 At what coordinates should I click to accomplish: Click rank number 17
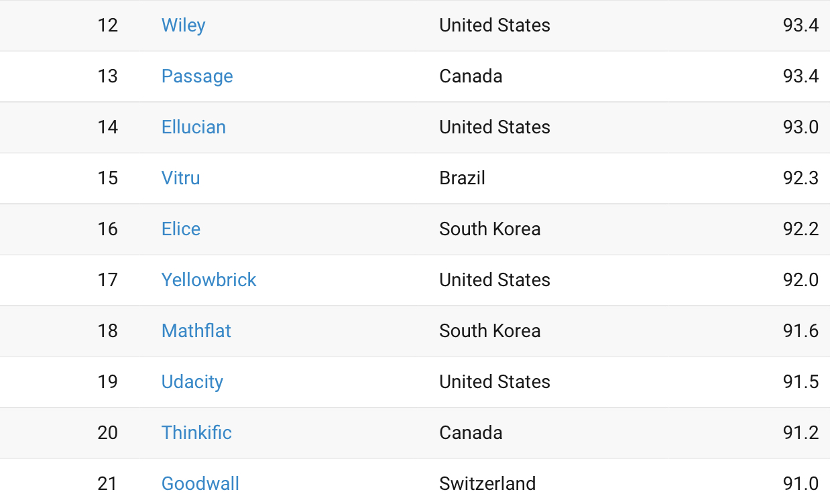pyautogui.click(x=107, y=280)
